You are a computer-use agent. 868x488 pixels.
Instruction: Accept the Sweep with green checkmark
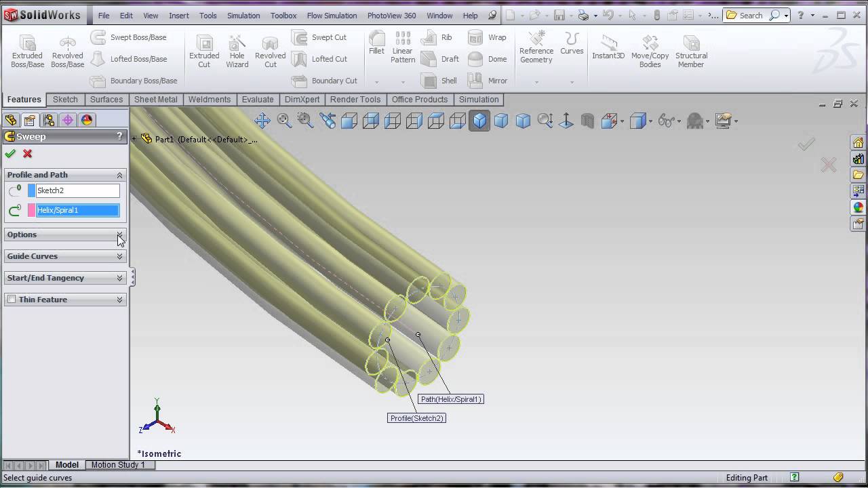10,154
